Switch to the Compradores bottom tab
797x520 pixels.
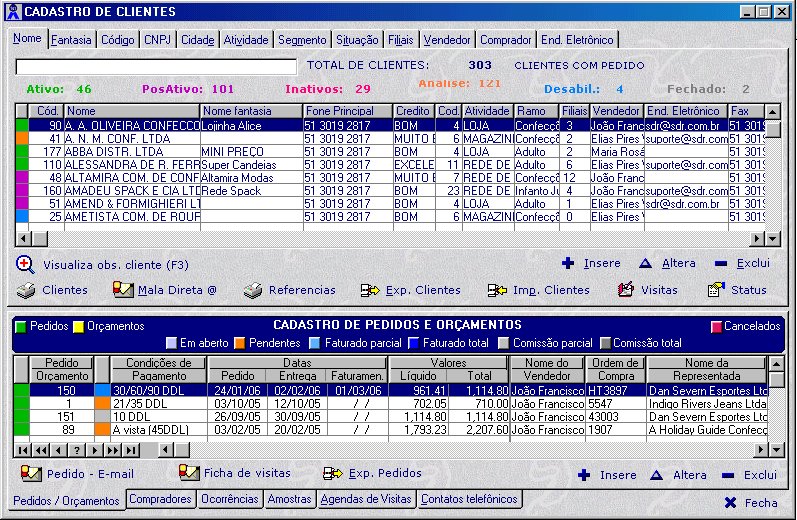tap(160, 499)
